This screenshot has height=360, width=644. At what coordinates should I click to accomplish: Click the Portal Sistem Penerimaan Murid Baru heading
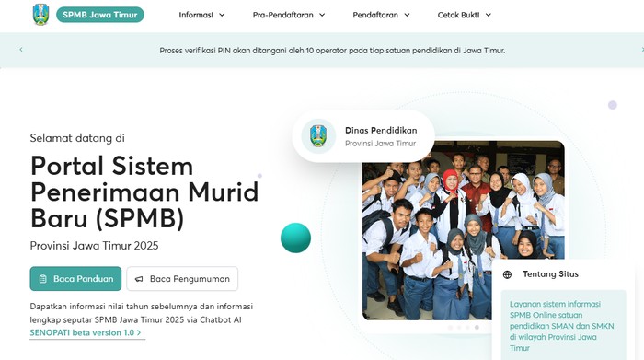[144, 192]
